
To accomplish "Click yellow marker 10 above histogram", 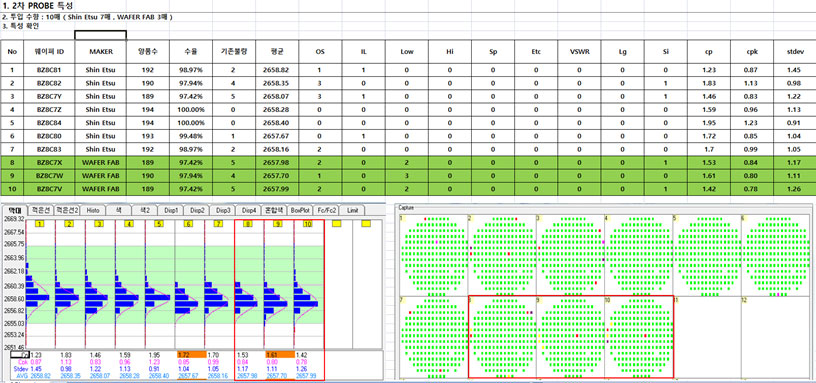I will [308, 224].
